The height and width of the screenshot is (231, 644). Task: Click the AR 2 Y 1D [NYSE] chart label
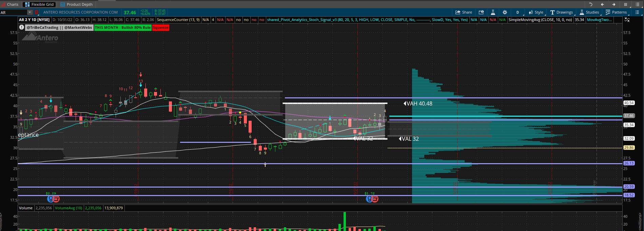pos(34,20)
